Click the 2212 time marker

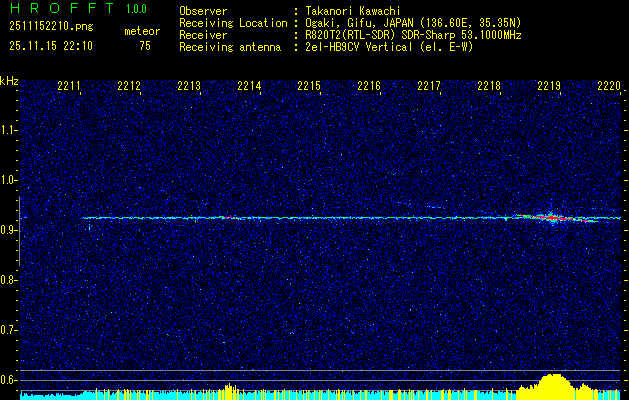coord(129,86)
